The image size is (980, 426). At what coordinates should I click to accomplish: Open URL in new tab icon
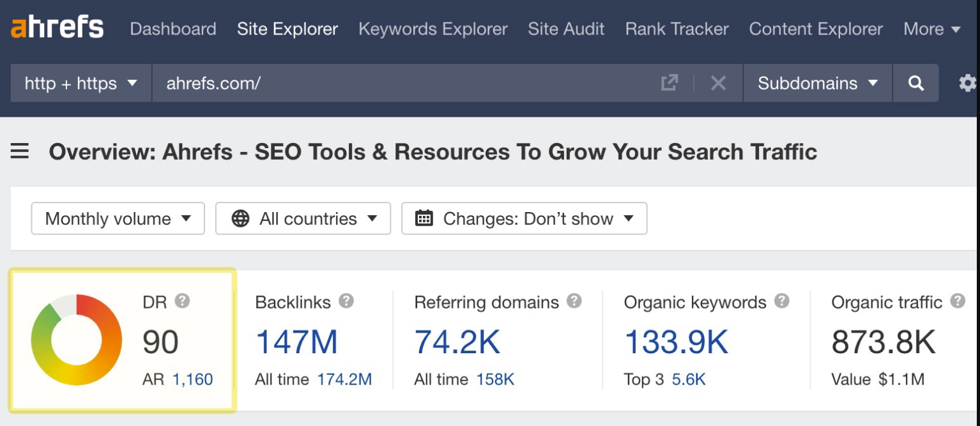[x=670, y=82]
